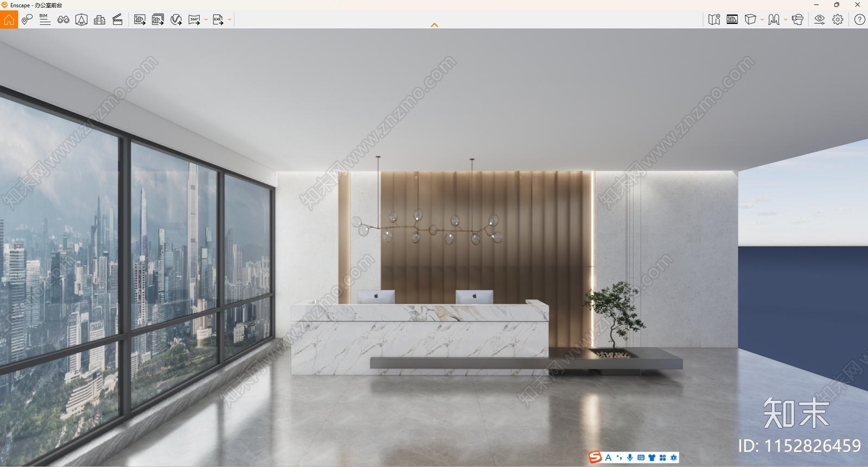Expand the projection mode dropdown arrow
868x467 pixels.
click(x=762, y=20)
